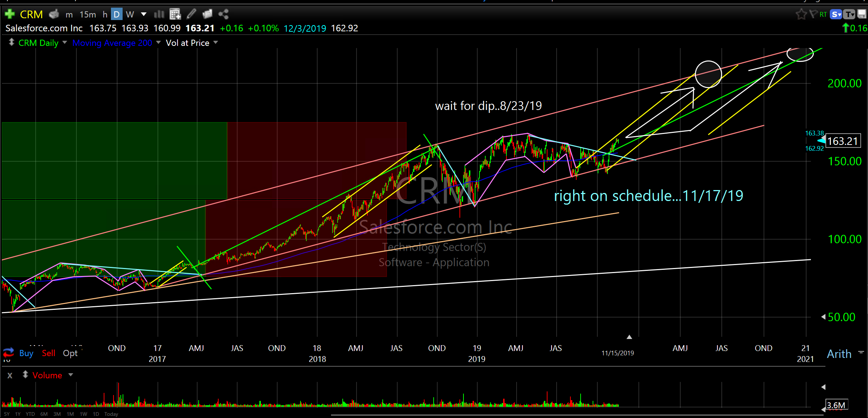Expand the timeframe dropdown arrow after W
Image resolution: width=868 pixels, height=418 pixels.
[x=144, y=14]
